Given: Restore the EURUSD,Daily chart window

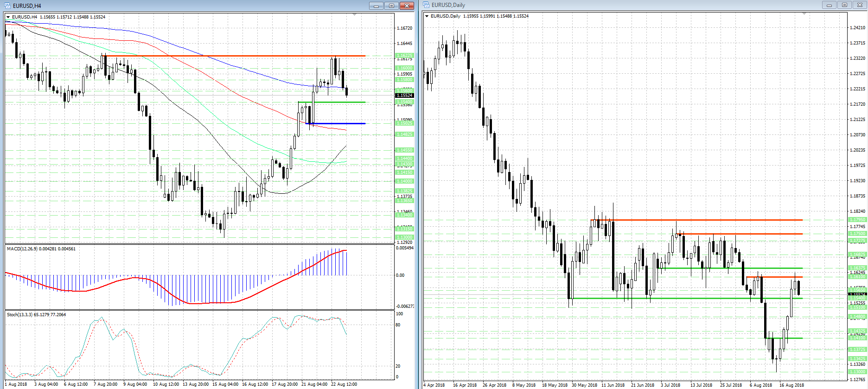Looking at the screenshot, I should (844, 5).
